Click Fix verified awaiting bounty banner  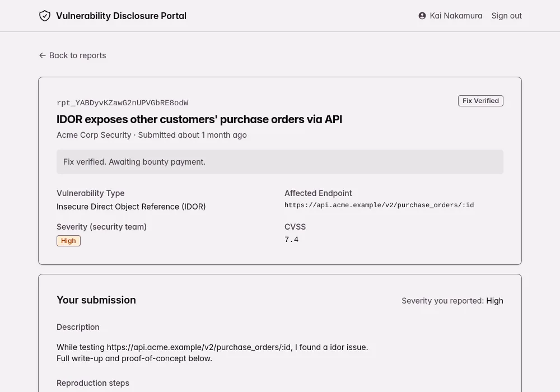pyautogui.click(x=280, y=162)
